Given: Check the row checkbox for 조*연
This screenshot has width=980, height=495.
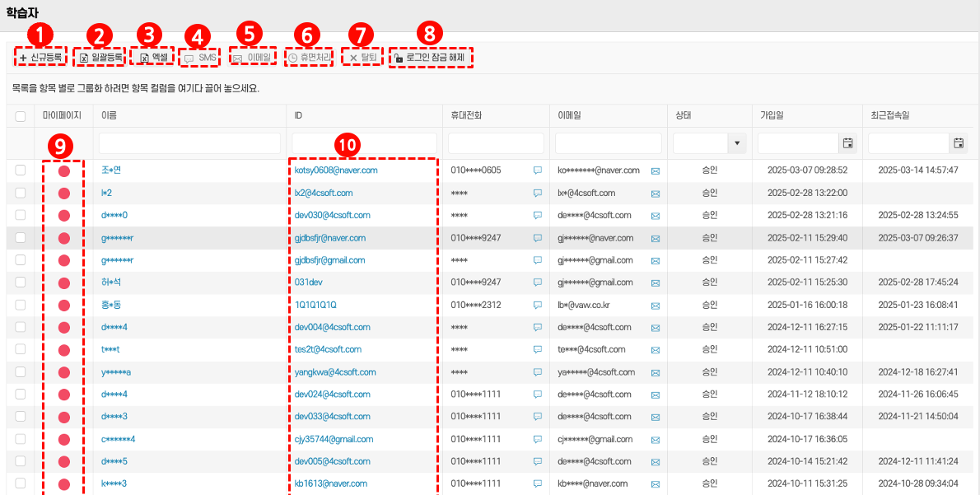Looking at the screenshot, I should point(21,170).
